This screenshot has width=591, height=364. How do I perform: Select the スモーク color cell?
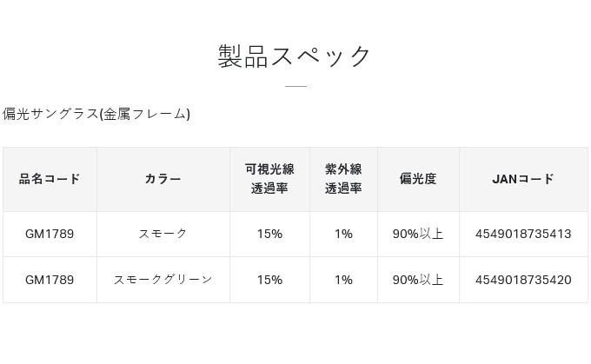(x=163, y=234)
